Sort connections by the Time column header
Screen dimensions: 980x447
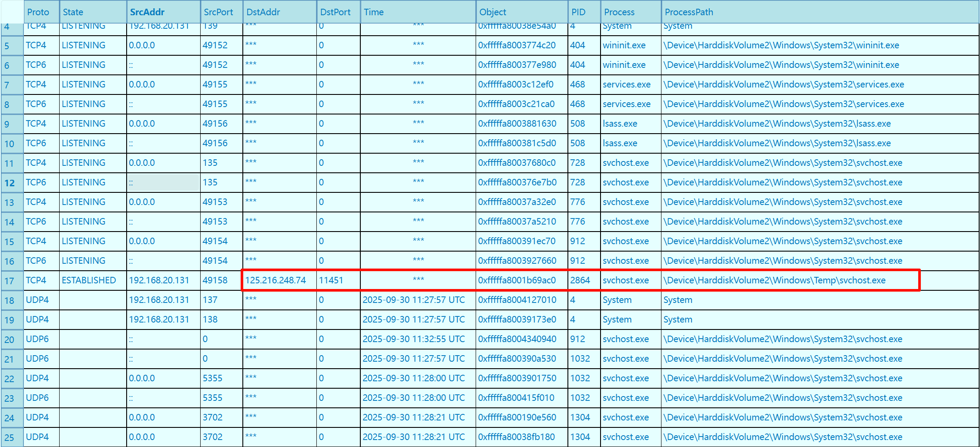coord(373,12)
